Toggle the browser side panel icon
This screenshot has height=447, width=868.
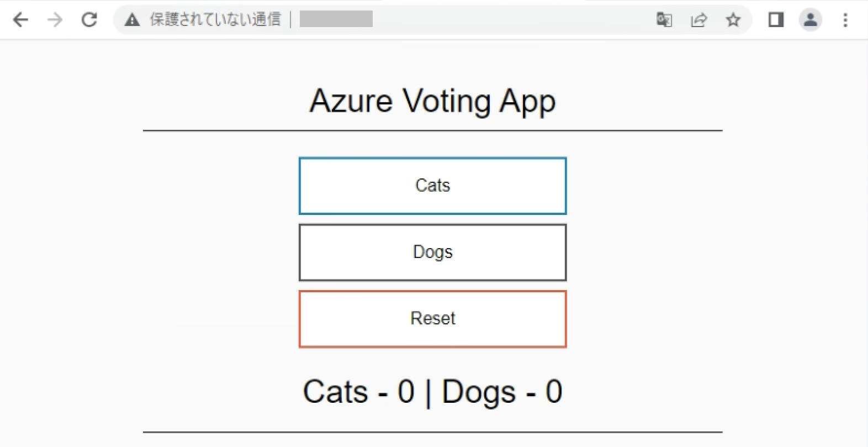point(776,20)
